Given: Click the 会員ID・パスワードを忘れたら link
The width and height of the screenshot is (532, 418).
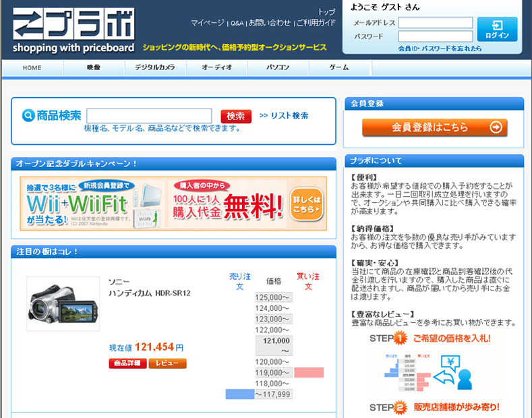Looking at the screenshot, I should 440,49.
